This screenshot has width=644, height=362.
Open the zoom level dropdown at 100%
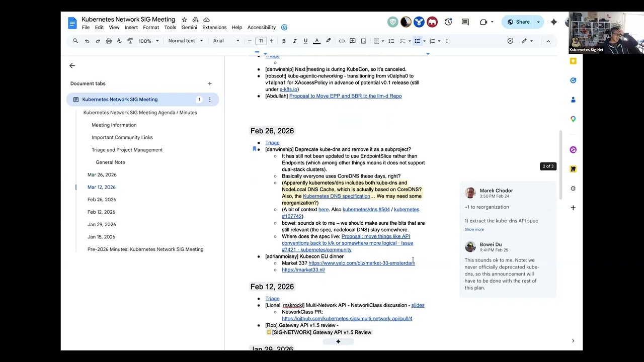(148, 41)
